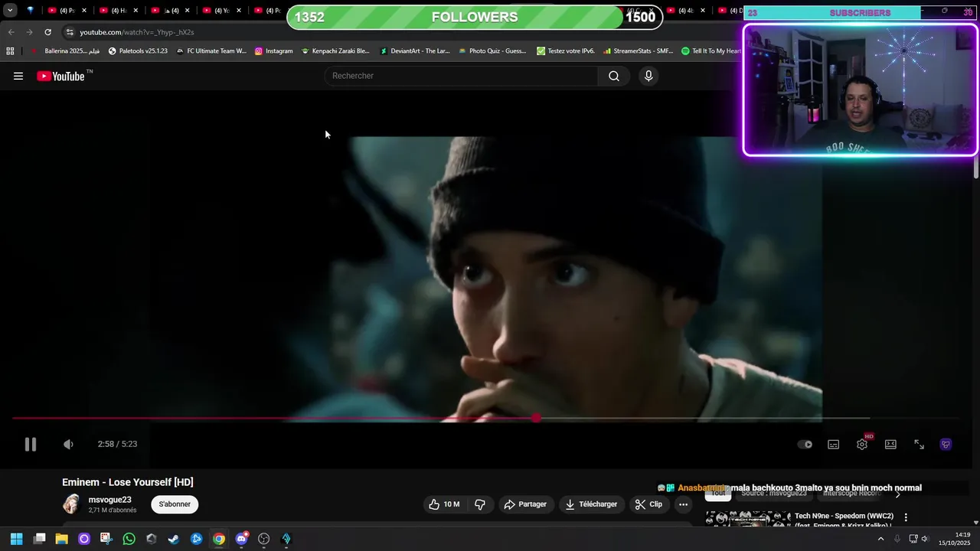The image size is (980, 551).
Task: Switch to theater mode
Action: coord(890,444)
